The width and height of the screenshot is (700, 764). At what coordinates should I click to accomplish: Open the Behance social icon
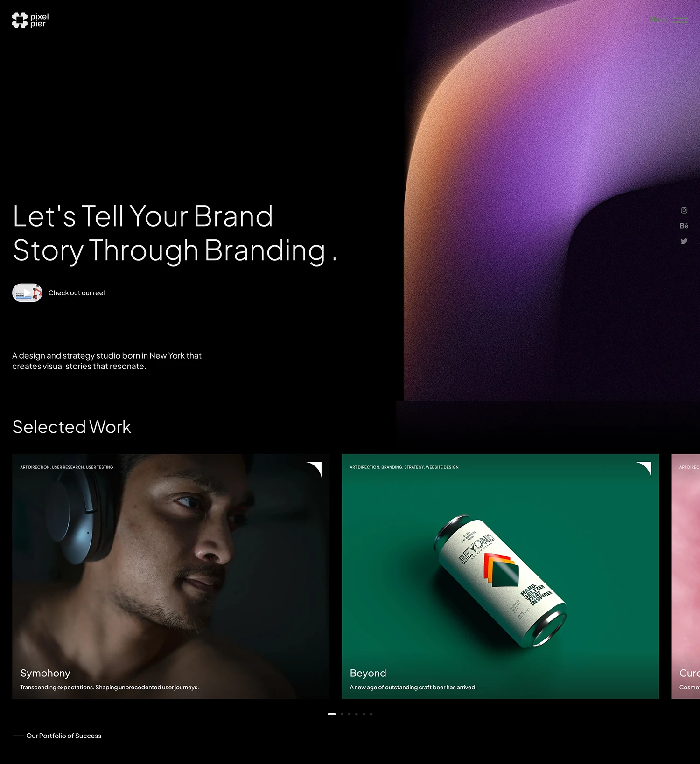[x=684, y=226]
